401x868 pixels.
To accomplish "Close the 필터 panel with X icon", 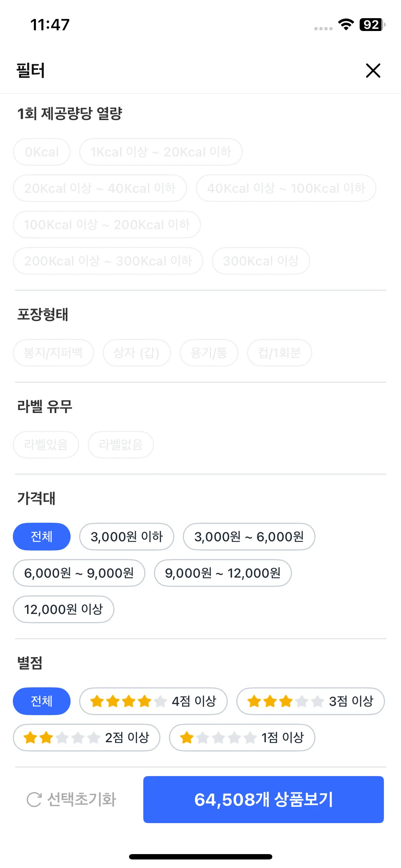I will pyautogui.click(x=373, y=71).
